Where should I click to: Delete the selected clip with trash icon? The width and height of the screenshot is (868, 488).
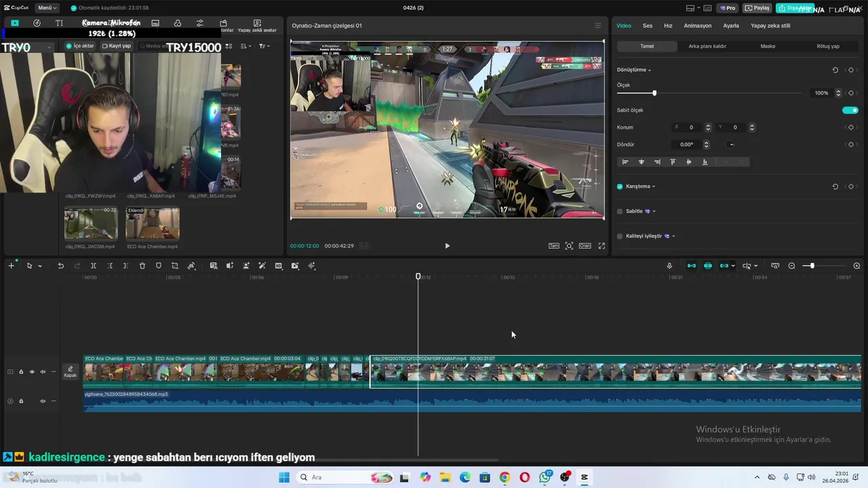(142, 266)
